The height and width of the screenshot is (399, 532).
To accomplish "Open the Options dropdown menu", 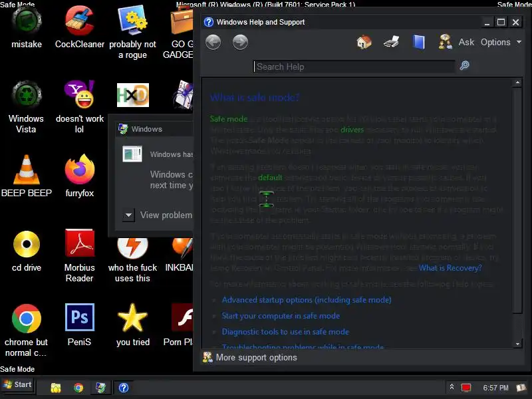I will click(x=501, y=43).
